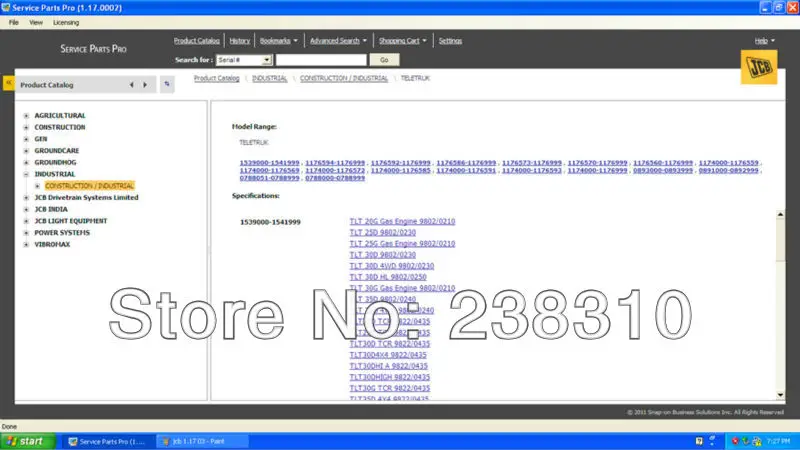The image size is (800, 450).
Task: Open serial range 0788000-0788999 link
Action: 335,178
